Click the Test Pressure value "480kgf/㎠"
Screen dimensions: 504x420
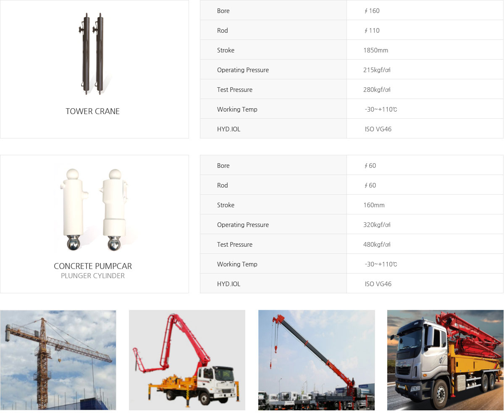pyautogui.click(x=377, y=244)
